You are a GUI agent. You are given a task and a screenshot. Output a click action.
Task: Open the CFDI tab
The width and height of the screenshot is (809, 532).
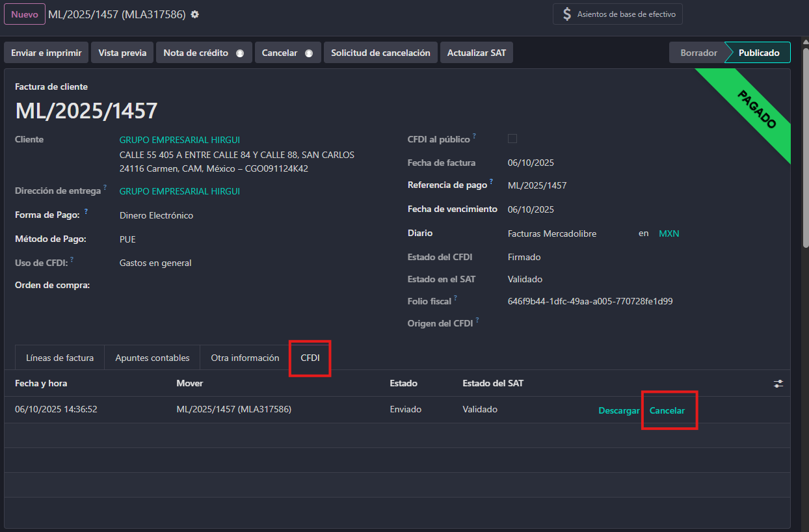click(x=310, y=358)
